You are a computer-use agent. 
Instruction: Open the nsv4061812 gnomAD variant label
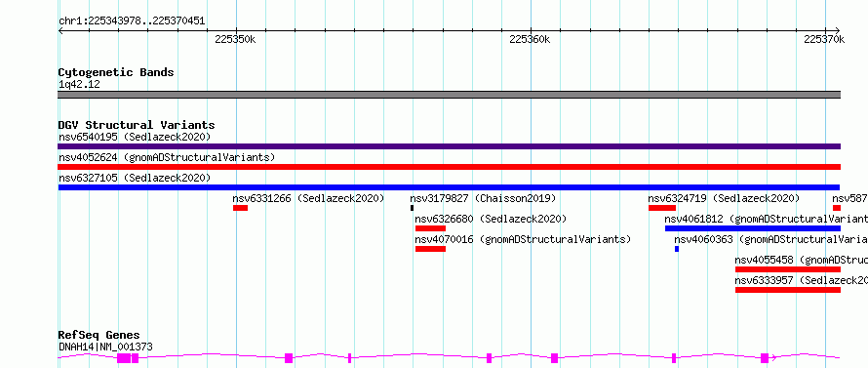coord(767,219)
